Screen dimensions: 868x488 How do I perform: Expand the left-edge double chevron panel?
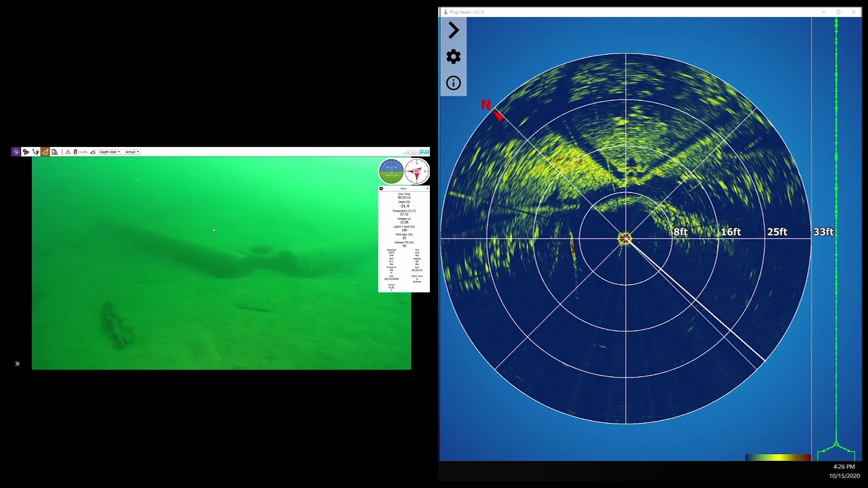pyautogui.click(x=17, y=364)
